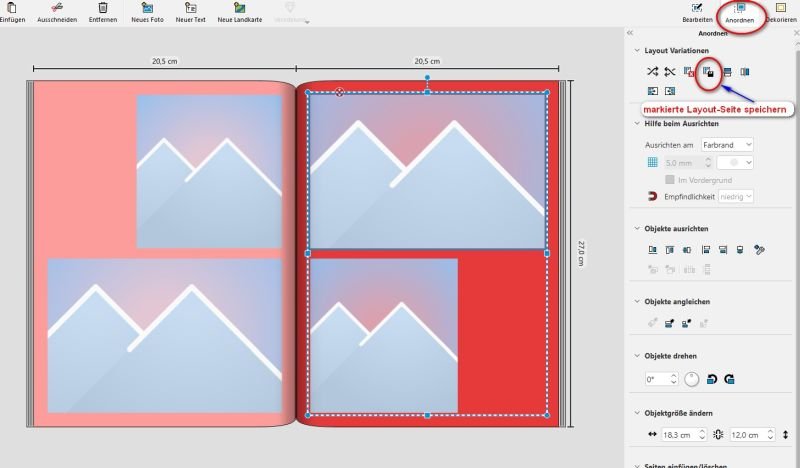
Task: Click third align icon in Objekte ausrichten
Action: [687, 250]
